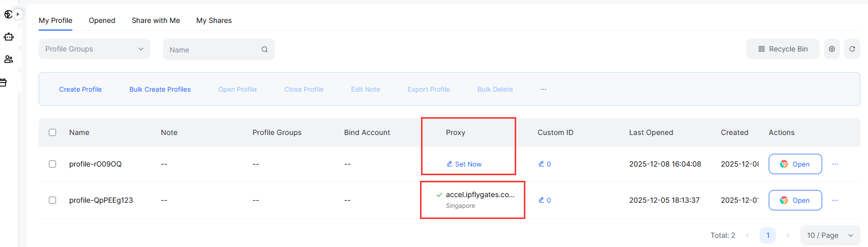Click the refresh list icon
Screen dimensions: 868x247
tap(852, 49)
